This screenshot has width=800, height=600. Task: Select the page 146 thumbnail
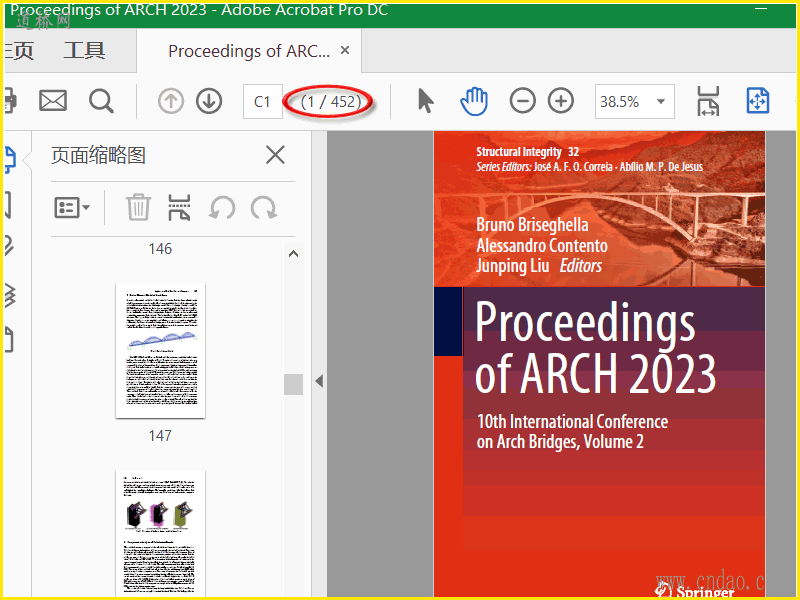pyautogui.click(x=160, y=248)
